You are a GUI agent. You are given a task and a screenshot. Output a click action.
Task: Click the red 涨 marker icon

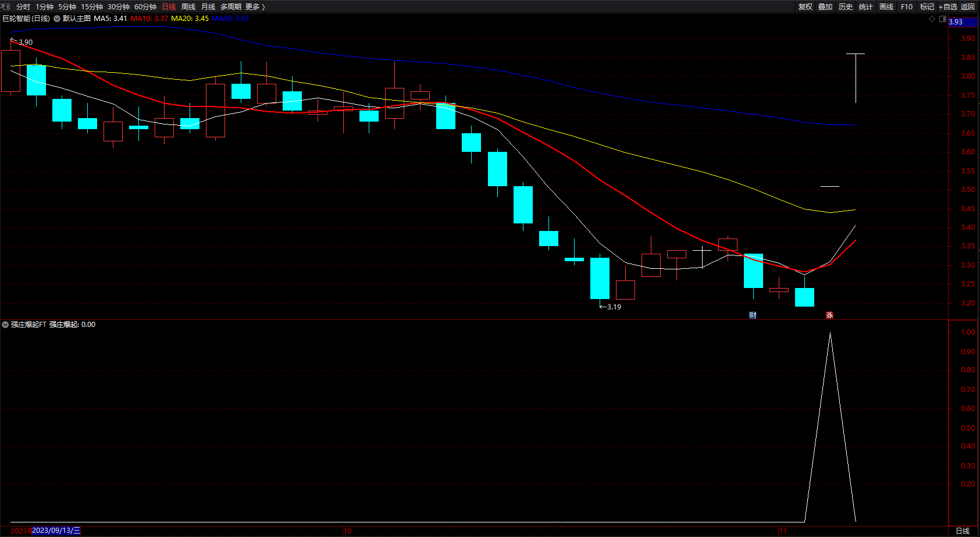(x=830, y=315)
